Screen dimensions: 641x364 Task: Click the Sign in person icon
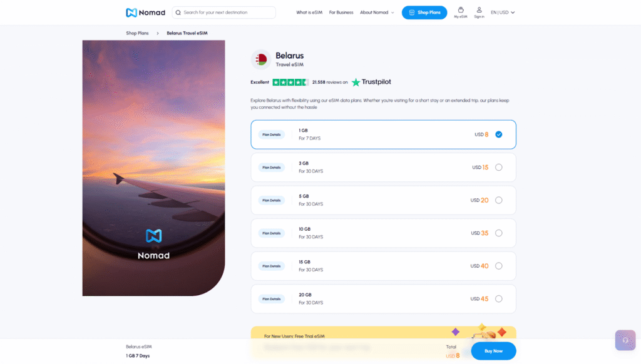click(479, 11)
